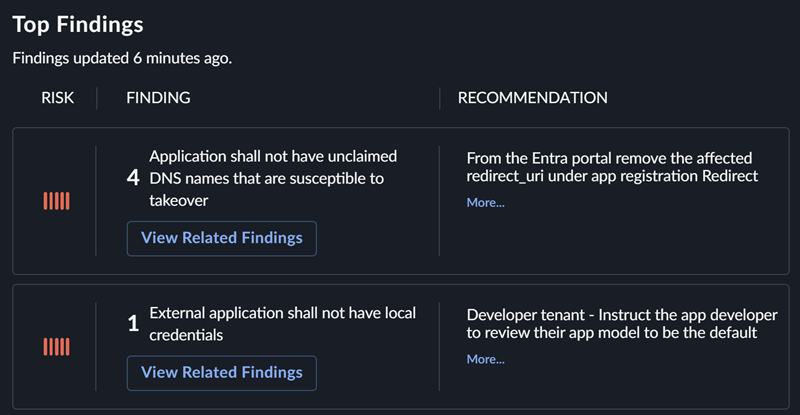Select the RECOMMENDATION column header
The width and height of the screenshot is (800, 415).
pyautogui.click(x=532, y=98)
